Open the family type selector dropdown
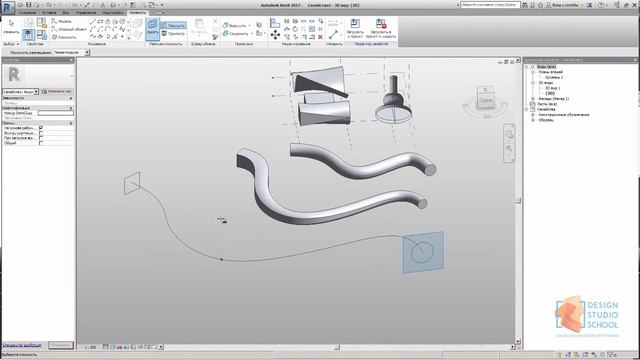The image size is (640, 360). (x=21, y=92)
